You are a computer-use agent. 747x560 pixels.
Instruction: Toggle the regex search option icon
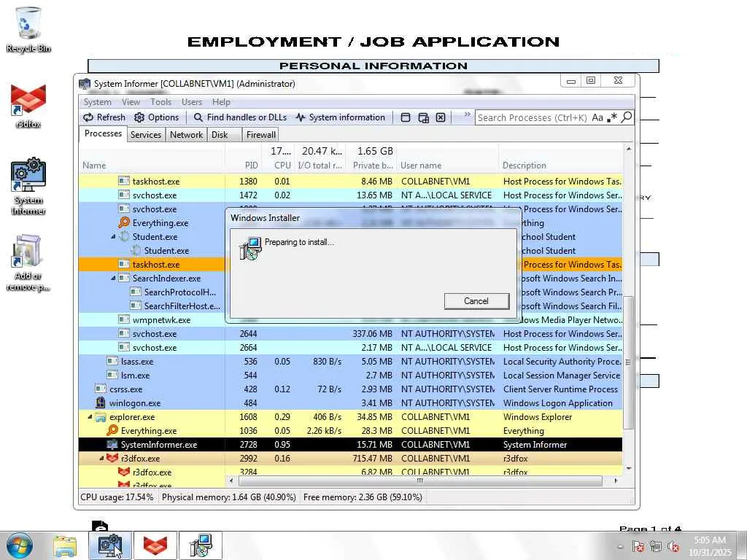pos(612,117)
